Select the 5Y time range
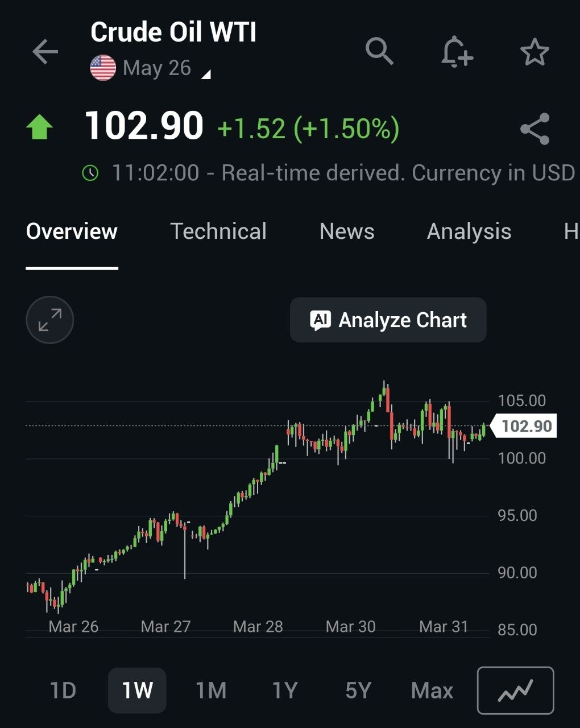The image size is (580, 728). [x=358, y=690]
